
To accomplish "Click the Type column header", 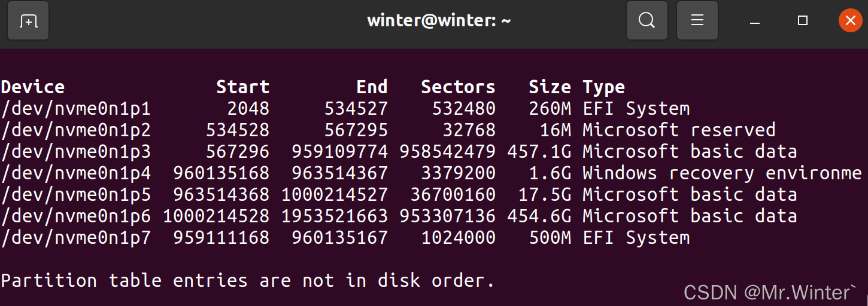I will [x=603, y=88].
